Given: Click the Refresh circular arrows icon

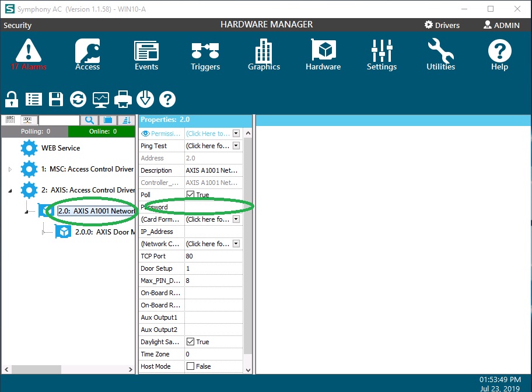Looking at the screenshot, I should pyautogui.click(x=78, y=99).
